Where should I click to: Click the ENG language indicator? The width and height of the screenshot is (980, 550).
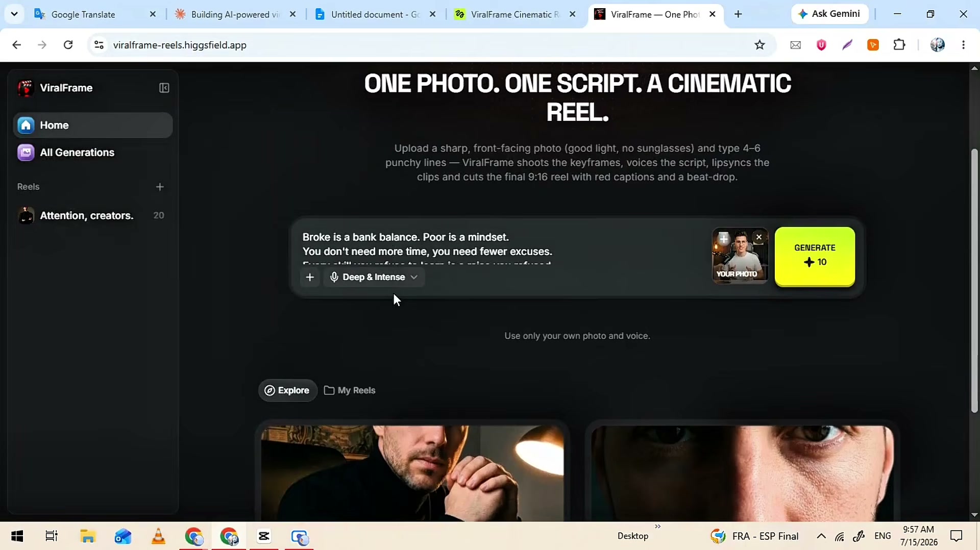(883, 536)
